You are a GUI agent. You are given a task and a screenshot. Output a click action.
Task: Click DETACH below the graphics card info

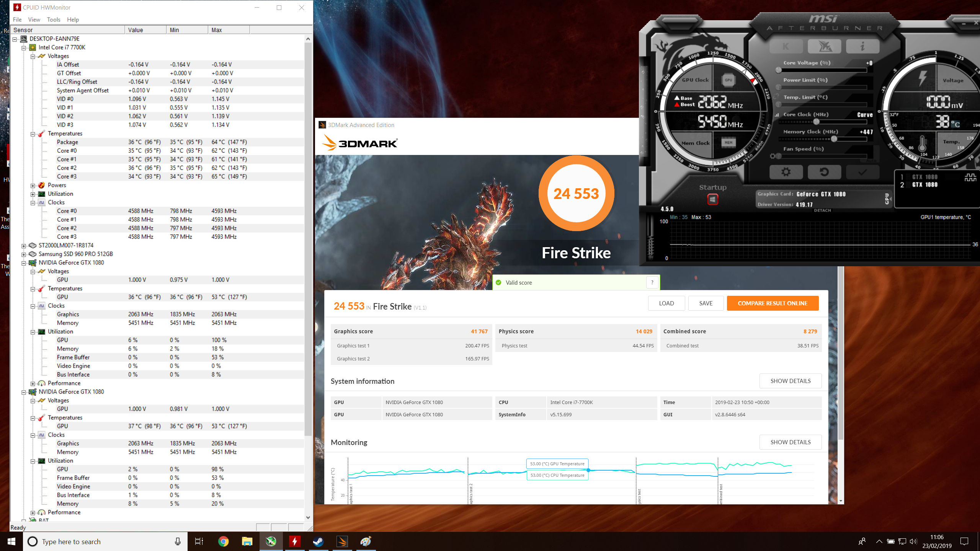pos(822,210)
